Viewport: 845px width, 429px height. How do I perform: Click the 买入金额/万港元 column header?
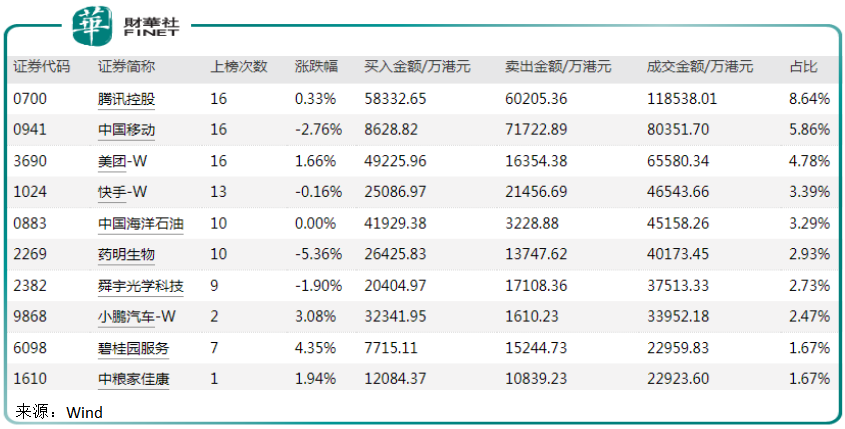click(x=417, y=67)
